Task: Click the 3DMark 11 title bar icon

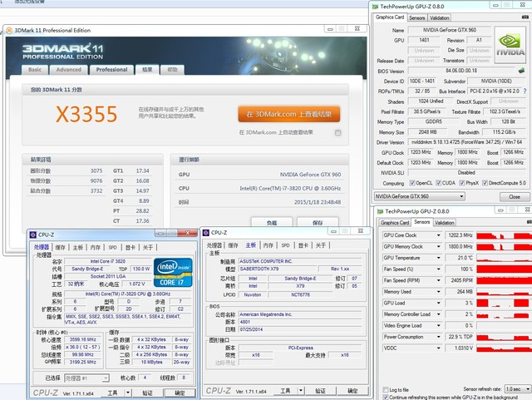Action: tap(9, 30)
